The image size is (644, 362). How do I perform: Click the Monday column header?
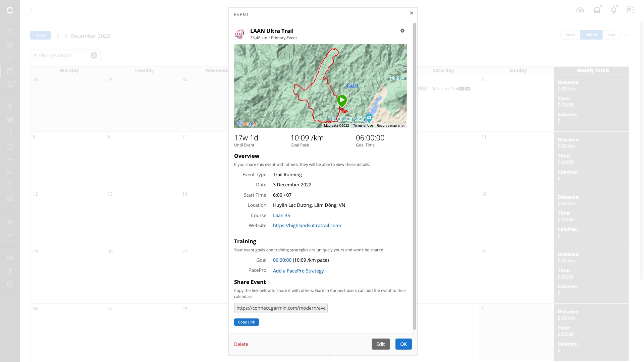click(69, 70)
